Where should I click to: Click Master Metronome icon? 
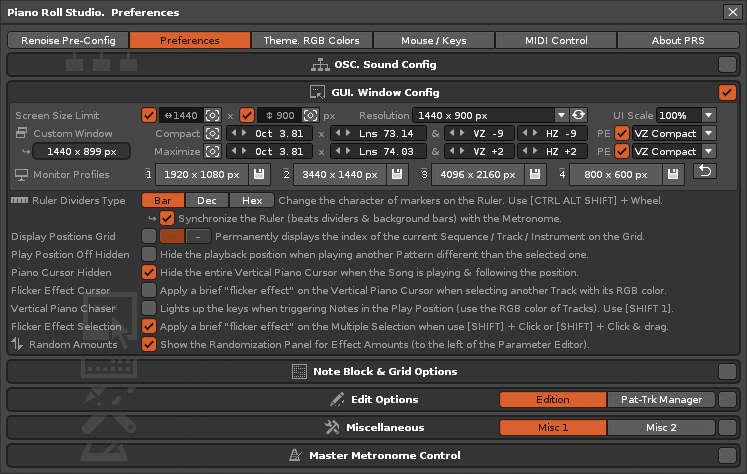click(x=295, y=455)
